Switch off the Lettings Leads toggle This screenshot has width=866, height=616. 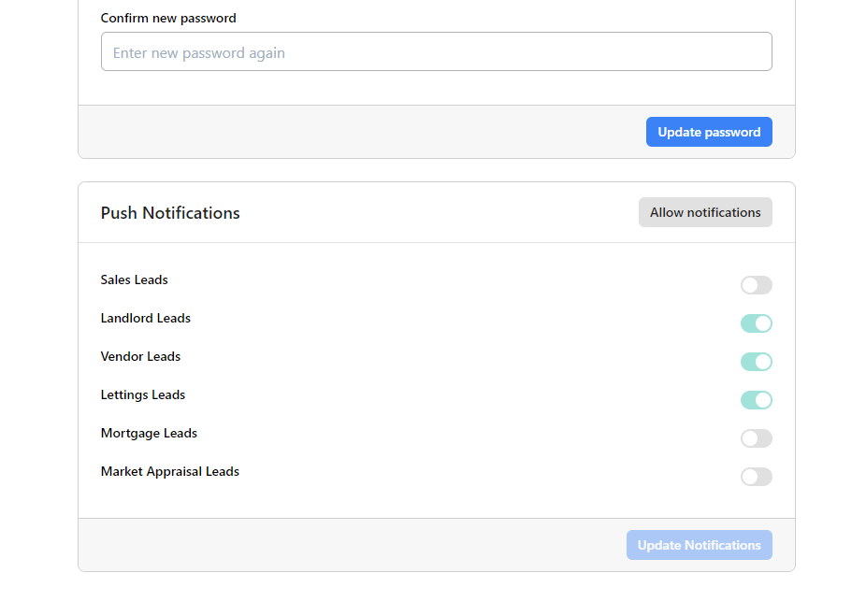(756, 399)
